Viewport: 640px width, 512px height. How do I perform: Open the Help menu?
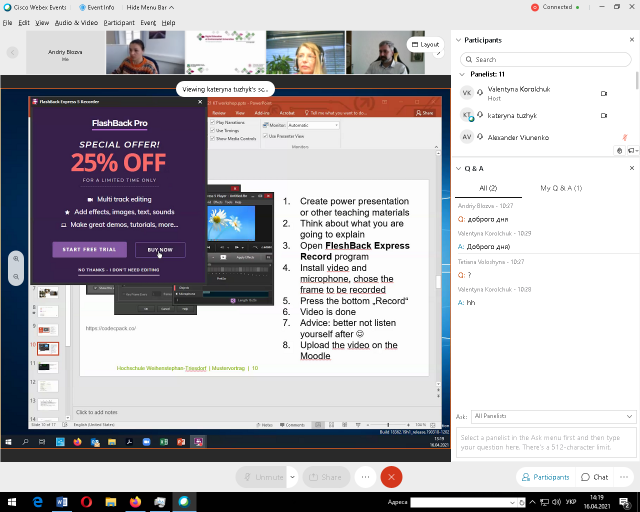168,23
